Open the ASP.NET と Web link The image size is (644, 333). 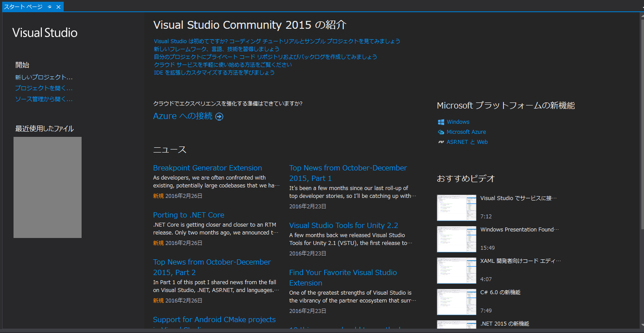tap(467, 142)
